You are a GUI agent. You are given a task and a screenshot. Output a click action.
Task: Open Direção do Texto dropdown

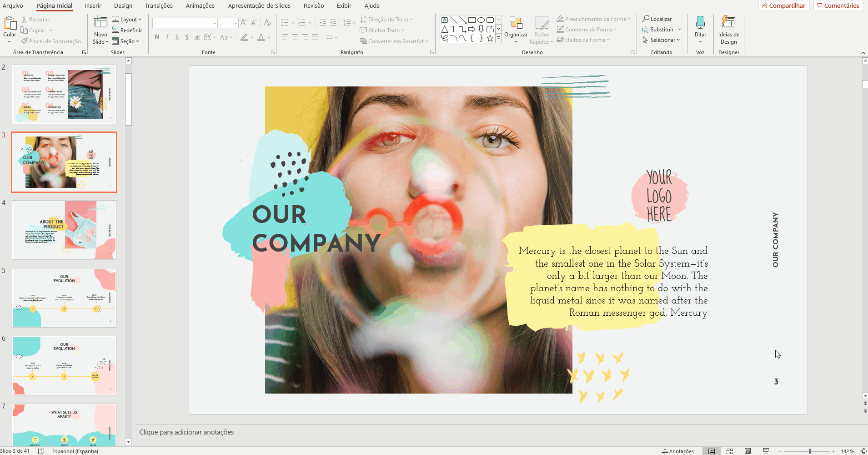(386, 20)
